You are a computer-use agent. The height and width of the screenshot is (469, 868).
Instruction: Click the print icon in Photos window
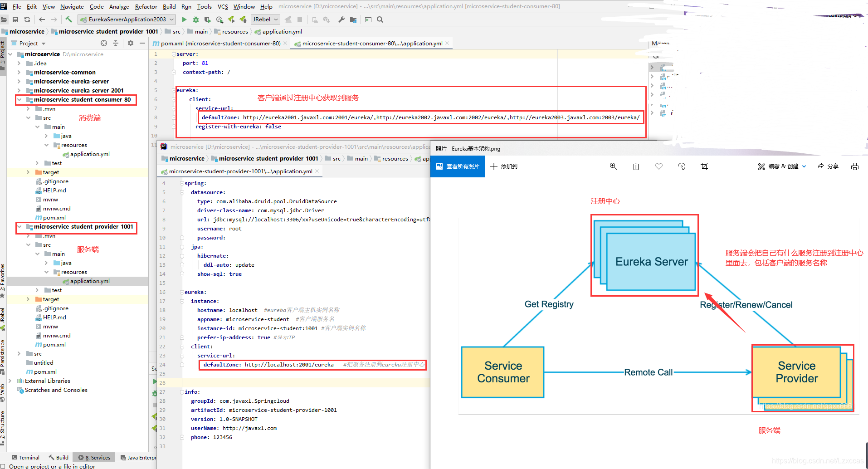855,166
